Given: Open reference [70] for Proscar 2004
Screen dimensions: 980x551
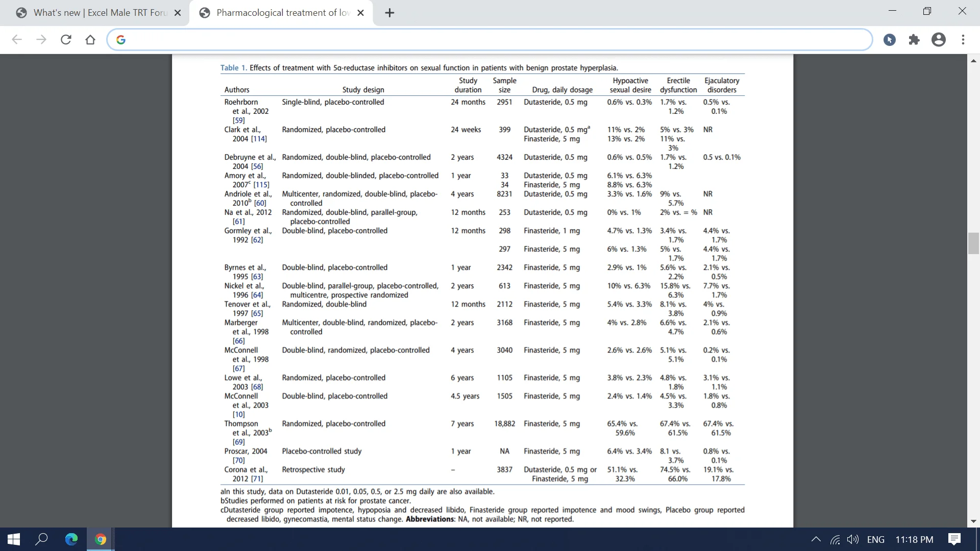Looking at the screenshot, I should (x=238, y=460).
